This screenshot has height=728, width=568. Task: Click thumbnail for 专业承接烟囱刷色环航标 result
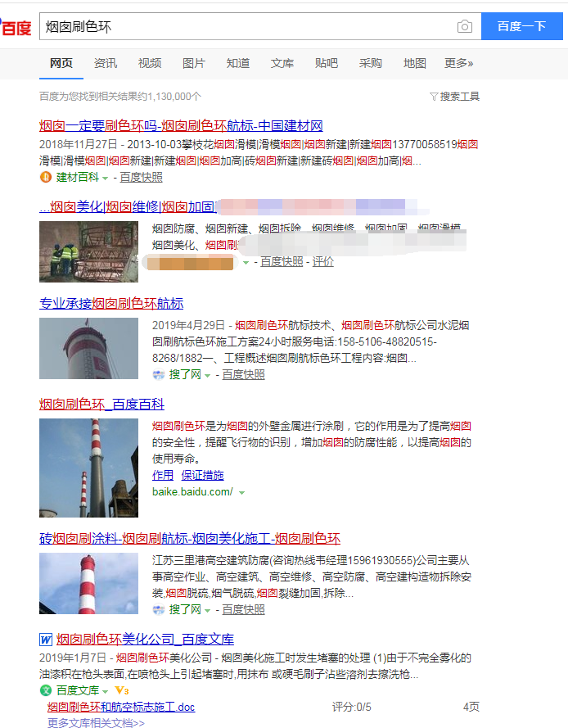coord(88,348)
